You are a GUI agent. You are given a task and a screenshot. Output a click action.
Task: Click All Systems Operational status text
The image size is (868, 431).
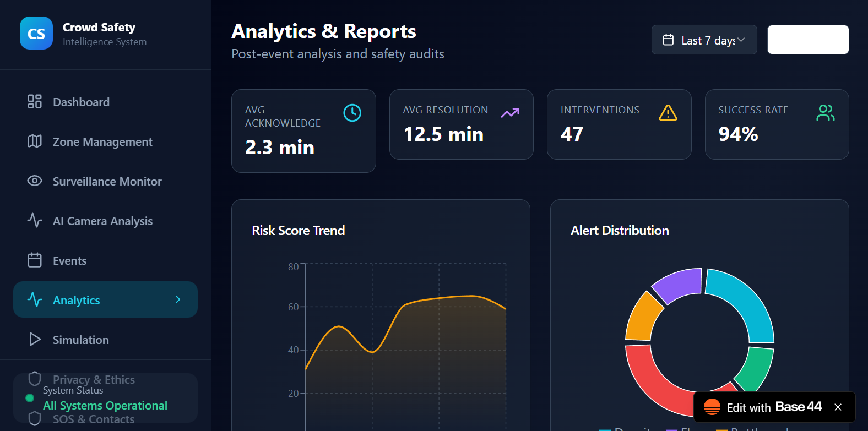(105, 406)
